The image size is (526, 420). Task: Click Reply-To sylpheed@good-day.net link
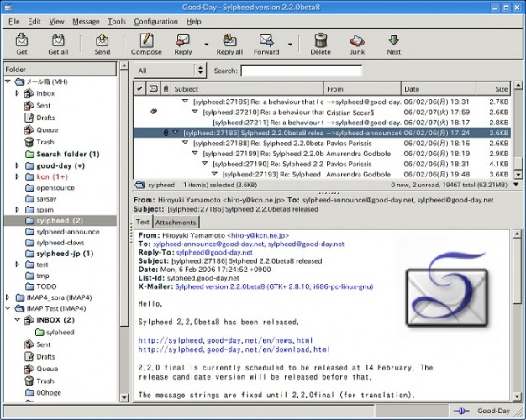click(x=214, y=252)
